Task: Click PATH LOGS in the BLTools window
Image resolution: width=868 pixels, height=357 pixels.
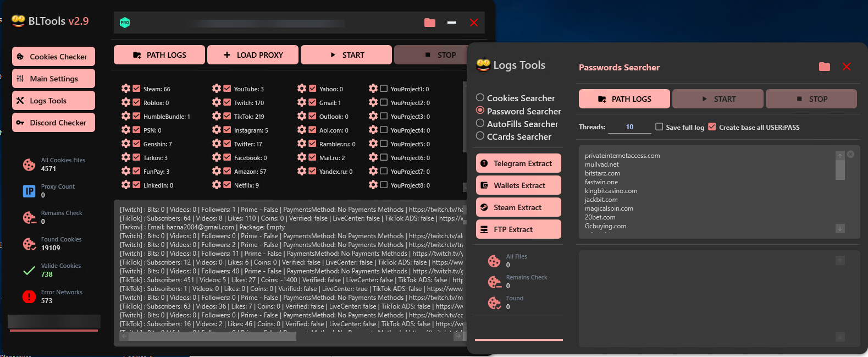Action: pyautogui.click(x=159, y=55)
